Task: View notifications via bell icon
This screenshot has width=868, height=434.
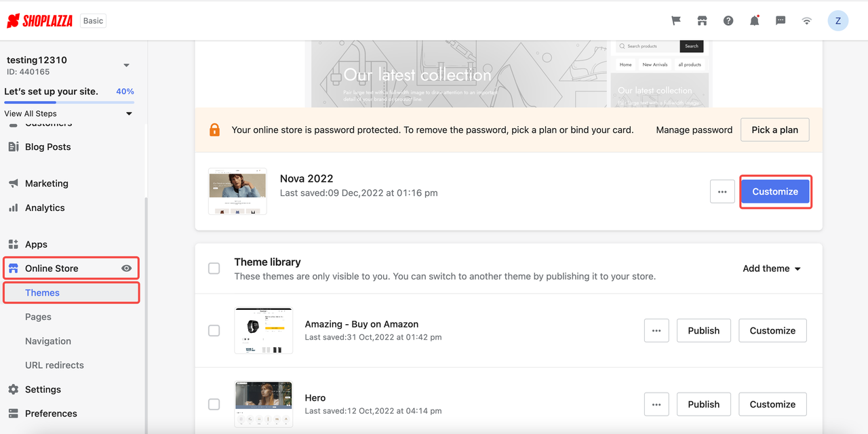Action: [754, 21]
